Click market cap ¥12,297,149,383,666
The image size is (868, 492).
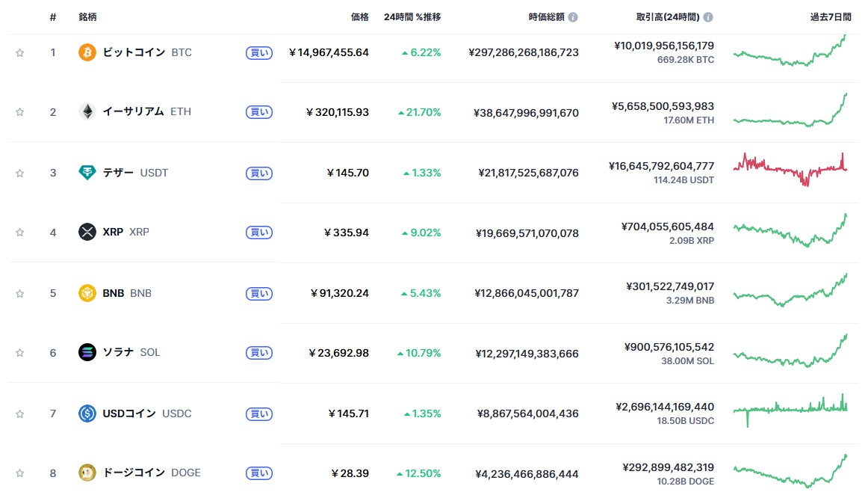(x=527, y=354)
